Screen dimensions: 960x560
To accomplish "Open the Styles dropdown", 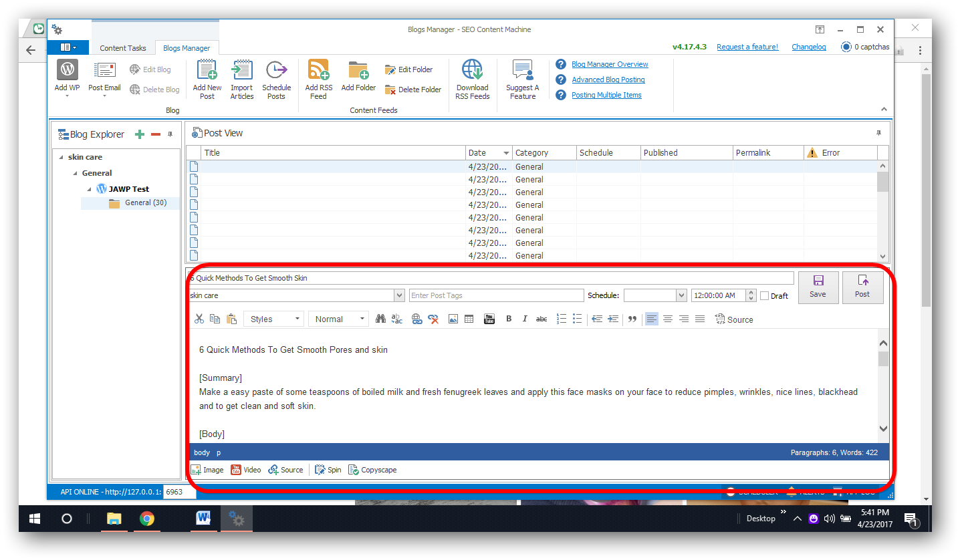I will pos(273,319).
